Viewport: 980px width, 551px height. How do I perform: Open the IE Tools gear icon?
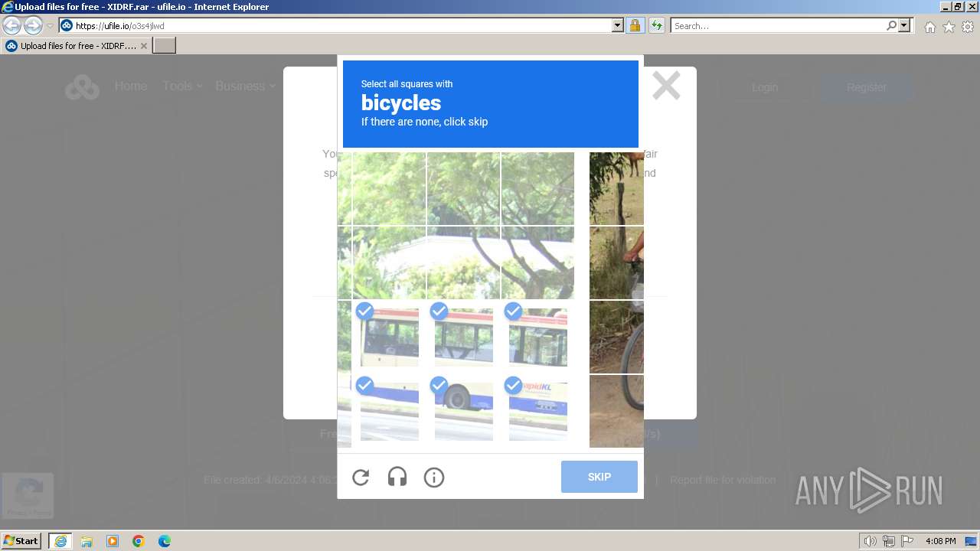[x=968, y=27]
